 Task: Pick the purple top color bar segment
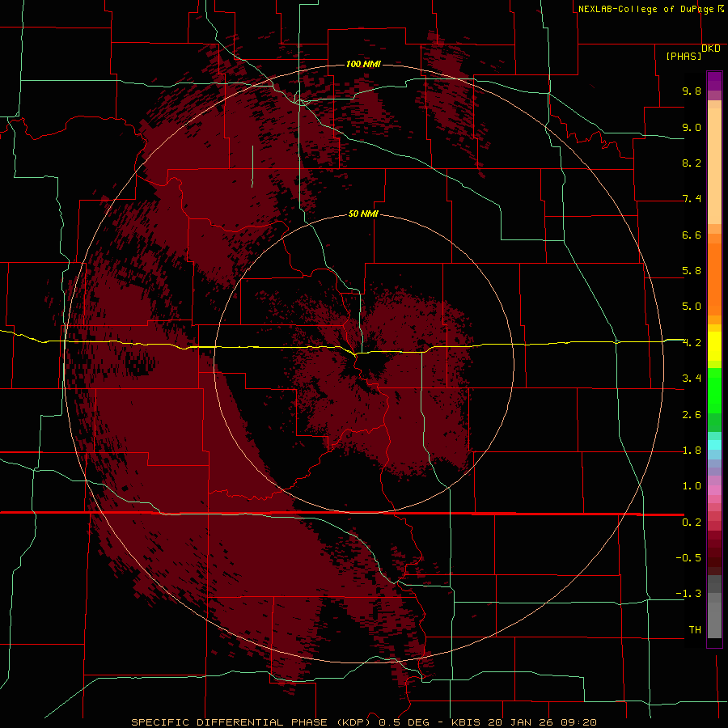[714, 81]
